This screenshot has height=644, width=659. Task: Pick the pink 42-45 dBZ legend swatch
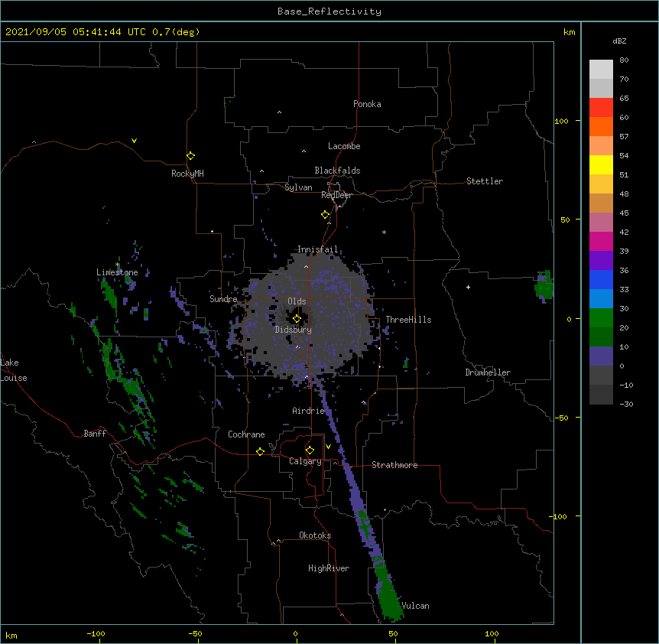(601, 223)
